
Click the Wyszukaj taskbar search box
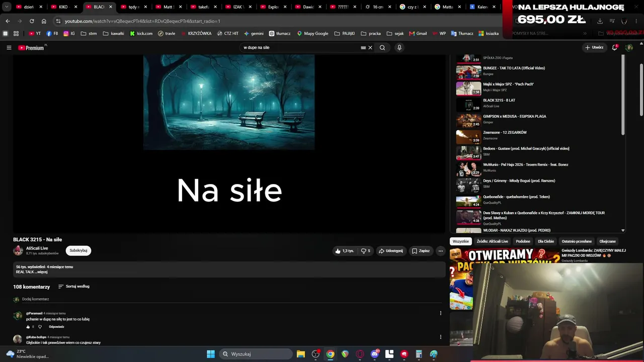click(x=257, y=354)
